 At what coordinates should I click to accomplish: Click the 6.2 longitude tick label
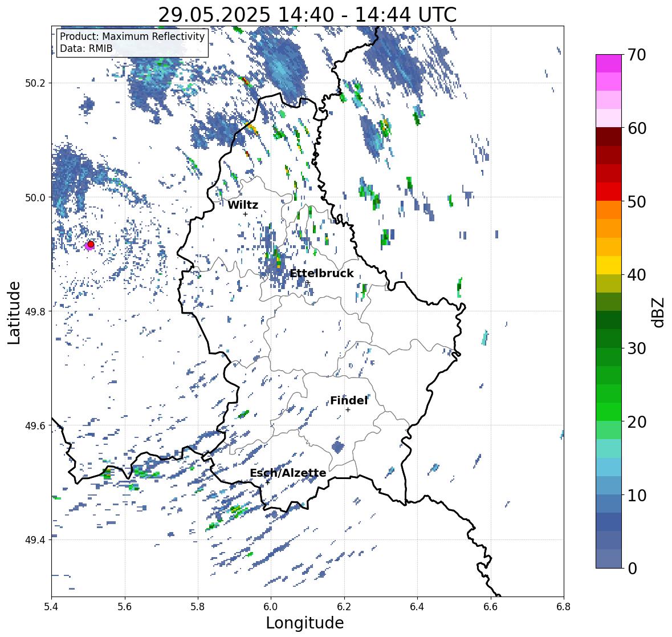pos(344,606)
